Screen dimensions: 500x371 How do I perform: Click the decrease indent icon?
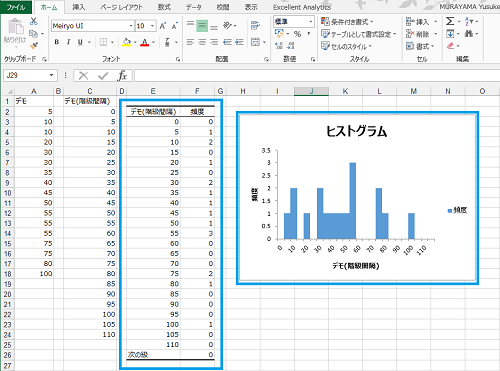click(x=227, y=42)
